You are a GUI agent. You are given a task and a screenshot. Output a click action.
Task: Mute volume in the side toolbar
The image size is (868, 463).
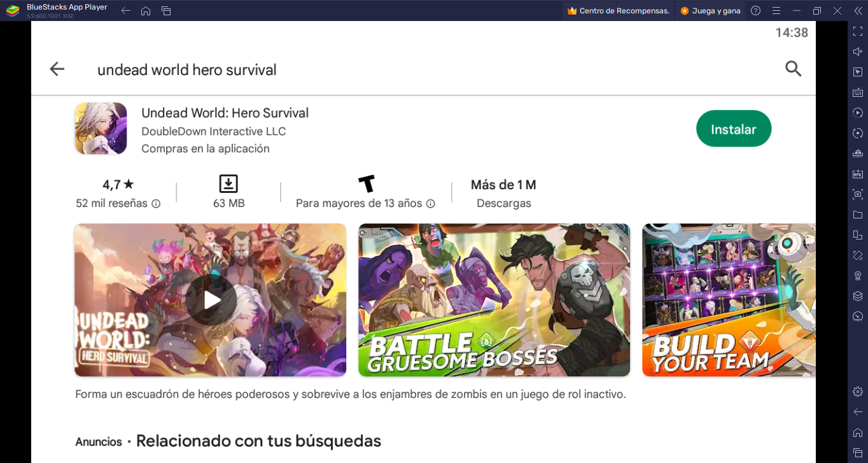[x=858, y=52]
